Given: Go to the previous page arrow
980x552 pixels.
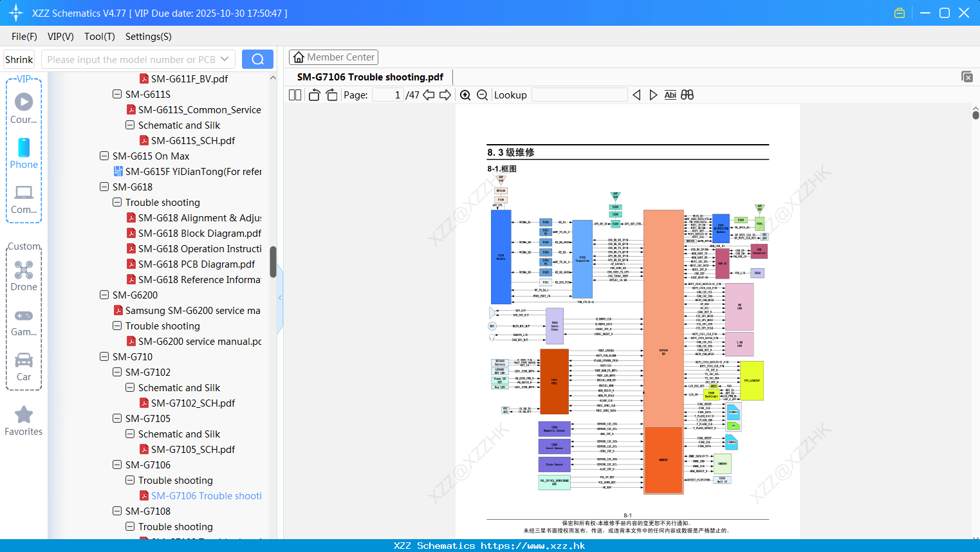Looking at the screenshot, I should (x=429, y=95).
